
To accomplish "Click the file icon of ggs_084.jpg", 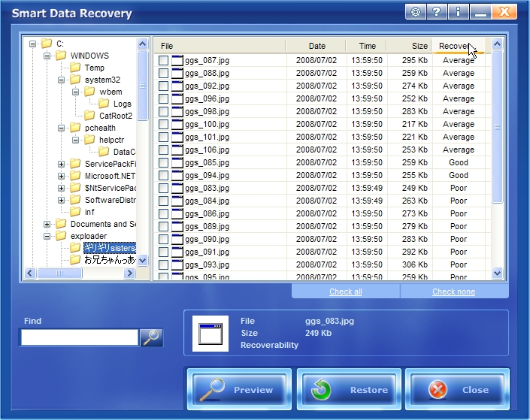I will point(177,201).
